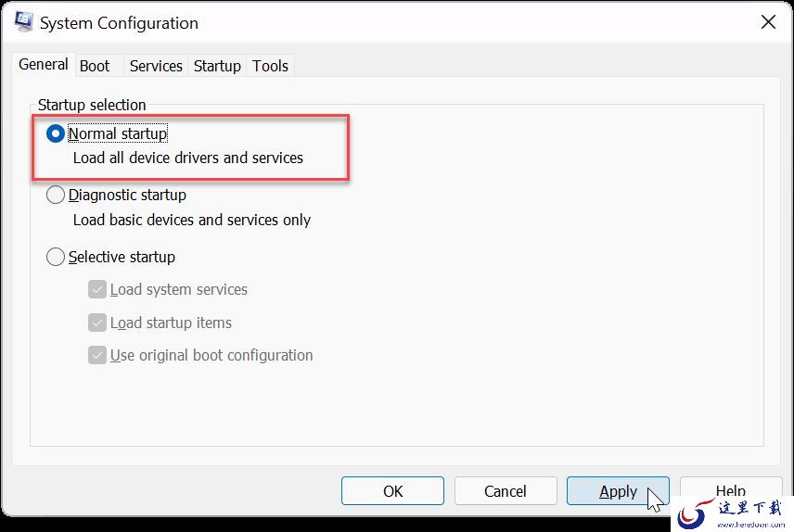Select the General tab
Screen dimensions: 794x532
44,65
